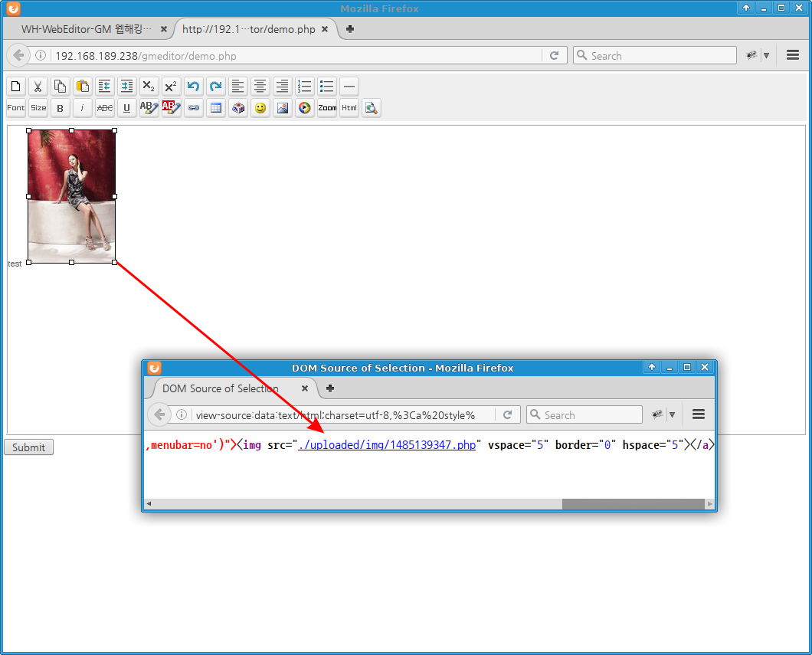The width and height of the screenshot is (812, 655).
Task: Click the horizontal scrollbar thumb in DOM Source window
Action: click(x=633, y=504)
